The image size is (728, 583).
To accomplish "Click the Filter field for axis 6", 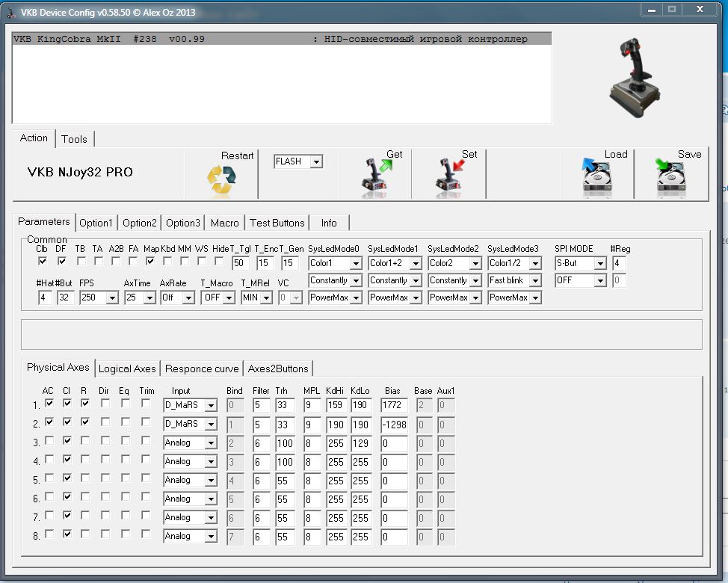I will pyautogui.click(x=262, y=499).
